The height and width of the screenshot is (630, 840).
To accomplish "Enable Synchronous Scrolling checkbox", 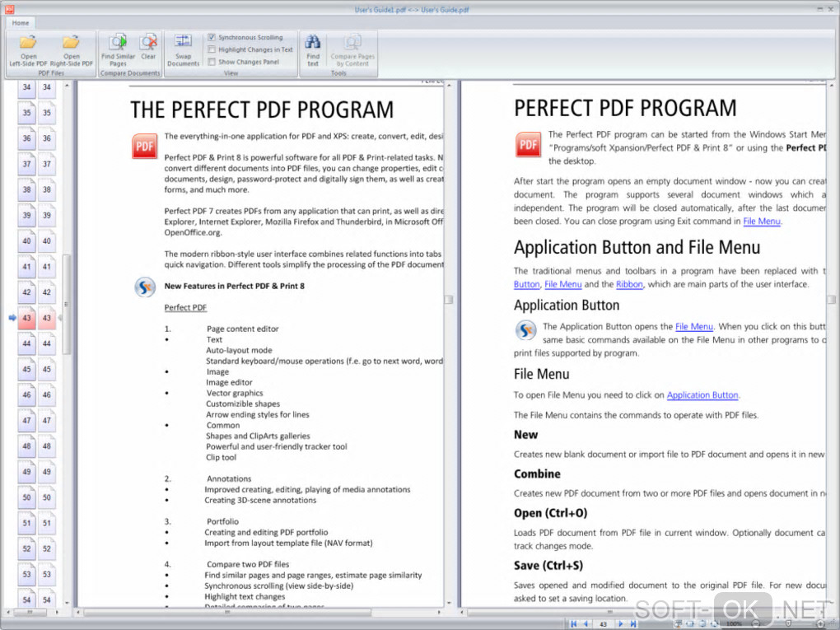I will point(212,37).
